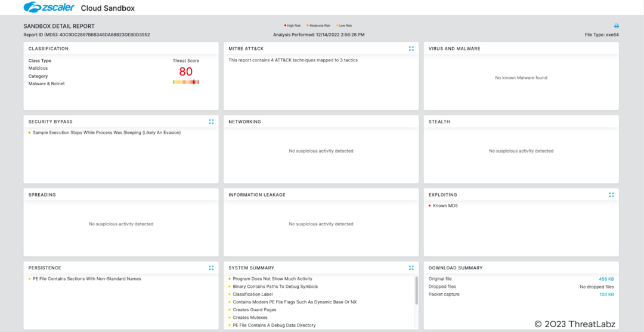This screenshot has width=644, height=332.
Task: Click Sample Execution Stops While Sleeping item
Action: point(106,133)
